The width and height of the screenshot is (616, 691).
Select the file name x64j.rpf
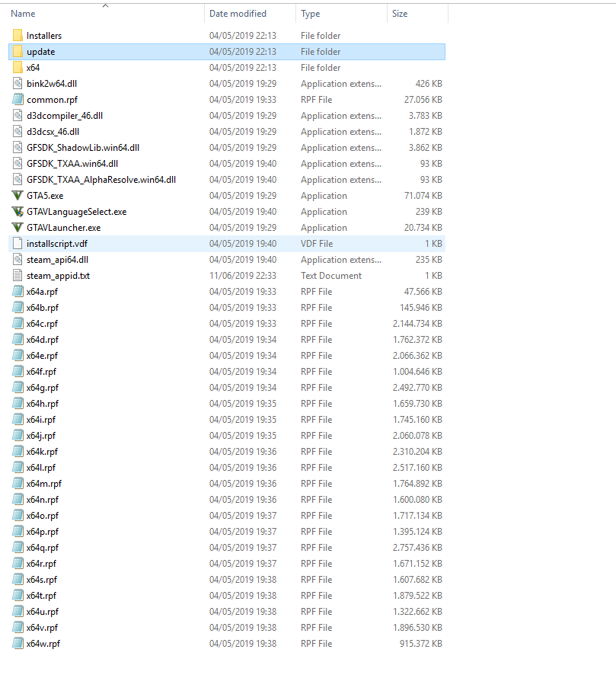point(41,436)
